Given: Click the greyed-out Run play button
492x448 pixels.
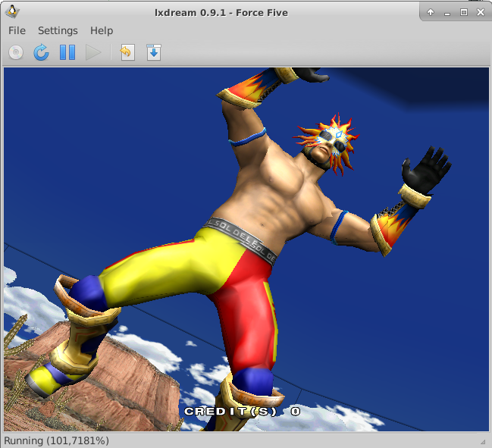Looking at the screenshot, I should [93, 52].
